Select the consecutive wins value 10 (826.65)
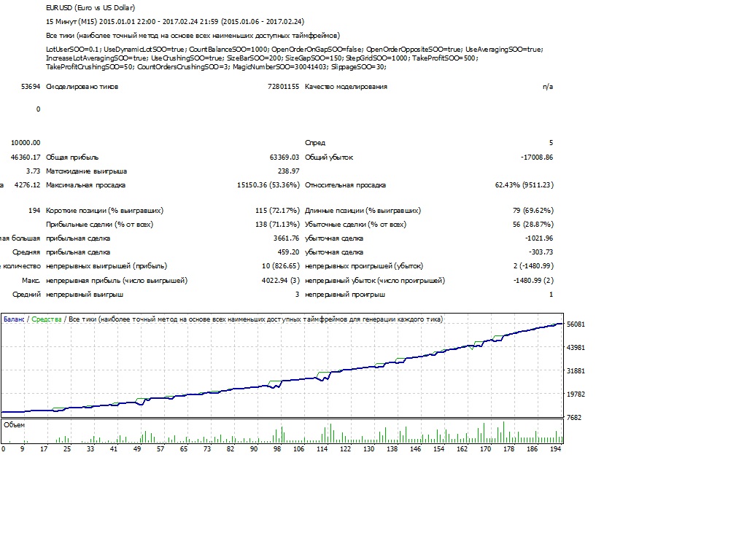 pyautogui.click(x=281, y=265)
